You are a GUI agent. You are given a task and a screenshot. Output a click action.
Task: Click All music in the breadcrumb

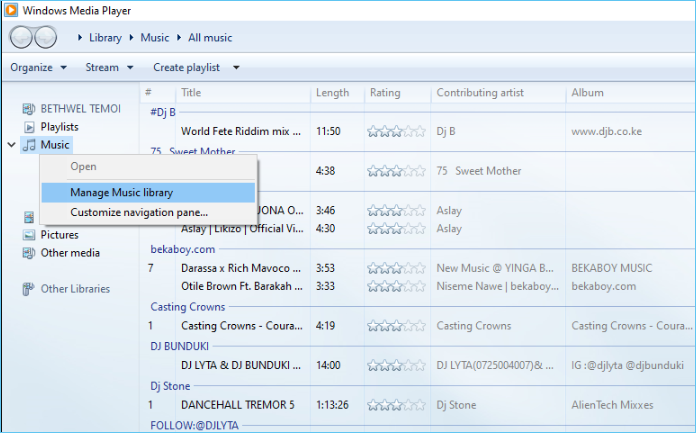click(210, 38)
